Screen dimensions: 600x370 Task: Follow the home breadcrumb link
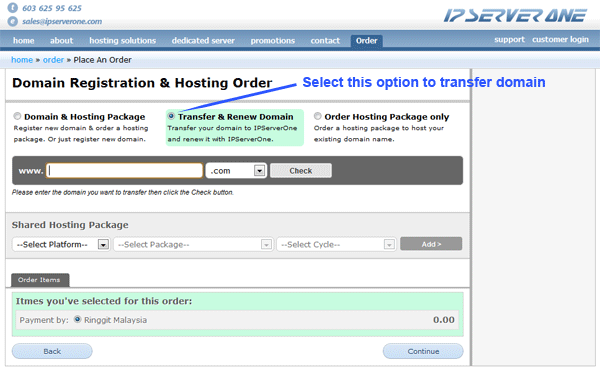22,60
